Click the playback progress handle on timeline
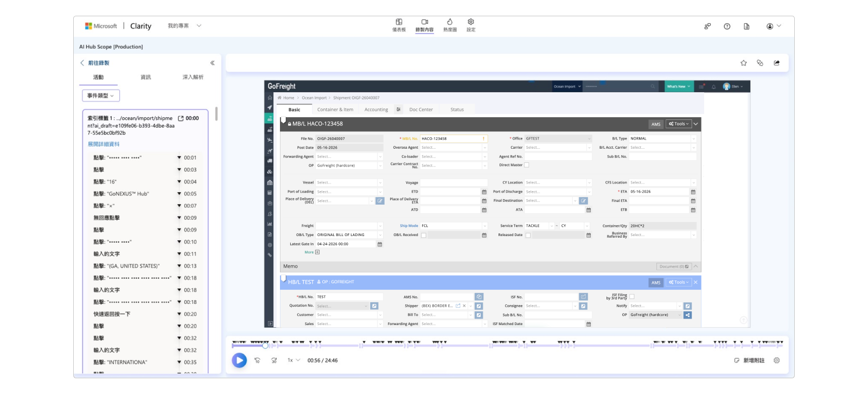Image resolution: width=868 pixels, height=394 pixels. tap(265, 345)
